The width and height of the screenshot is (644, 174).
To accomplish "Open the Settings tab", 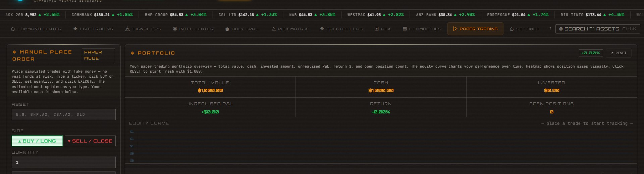I will (x=525, y=29).
